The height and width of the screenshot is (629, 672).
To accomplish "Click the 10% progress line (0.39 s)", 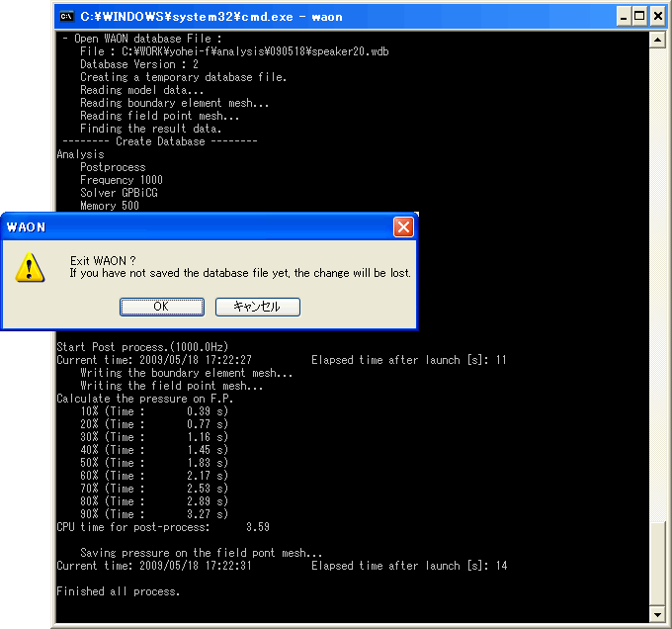I will 154,411.
